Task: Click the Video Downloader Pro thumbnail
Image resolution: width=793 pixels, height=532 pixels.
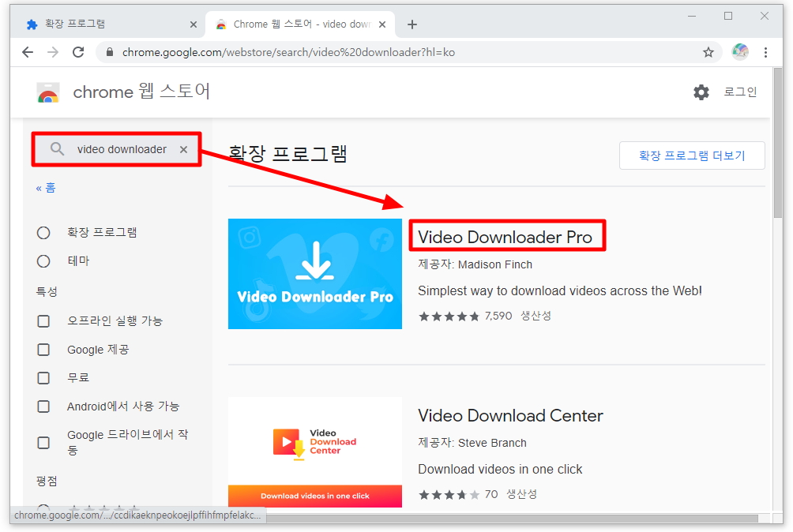Action: pyautogui.click(x=315, y=274)
